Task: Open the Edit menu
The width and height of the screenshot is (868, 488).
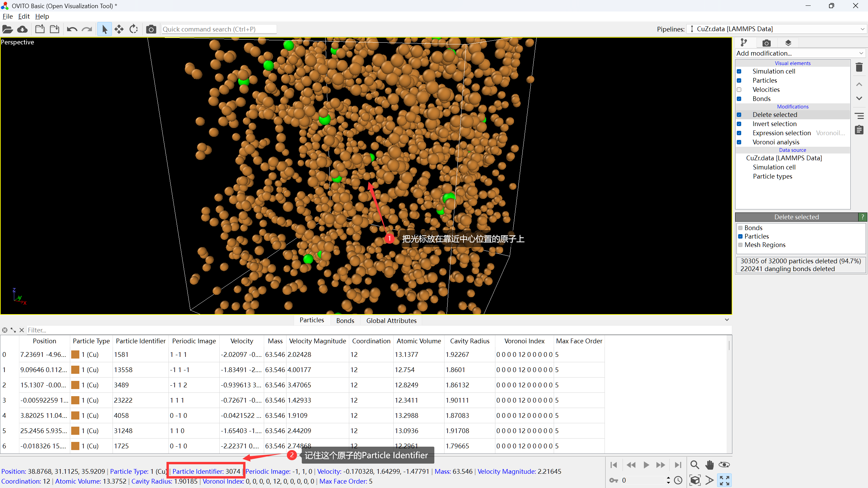Action: pyautogui.click(x=24, y=16)
